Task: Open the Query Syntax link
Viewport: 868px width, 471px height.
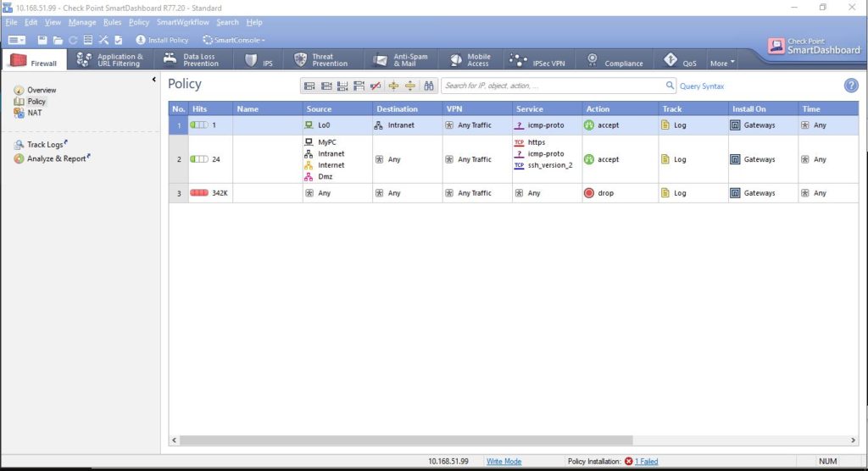Action: tap(701, 86)
